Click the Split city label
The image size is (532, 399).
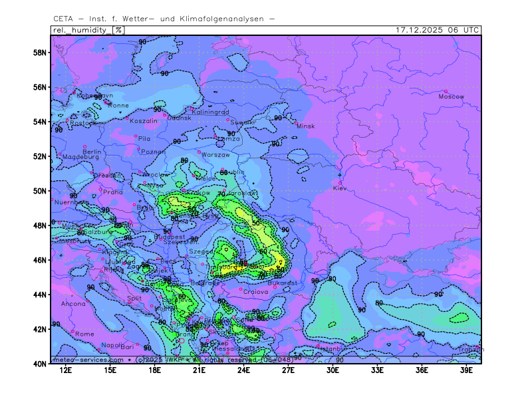tap(134, 299)
